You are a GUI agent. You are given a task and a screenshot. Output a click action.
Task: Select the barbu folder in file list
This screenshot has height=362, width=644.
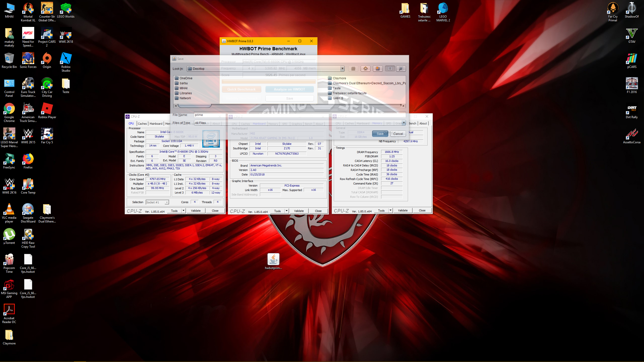(x=181, y=83)
